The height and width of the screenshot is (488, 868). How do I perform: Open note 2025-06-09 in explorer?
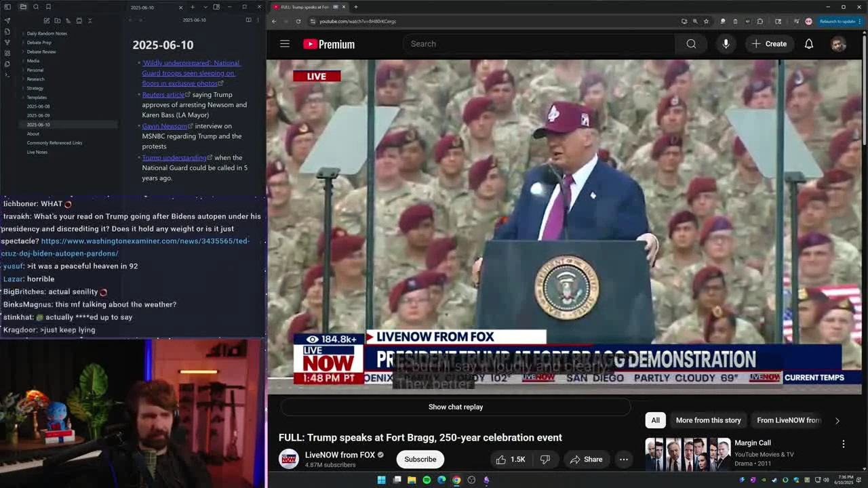pyautogui.click(x=38, y=115)
